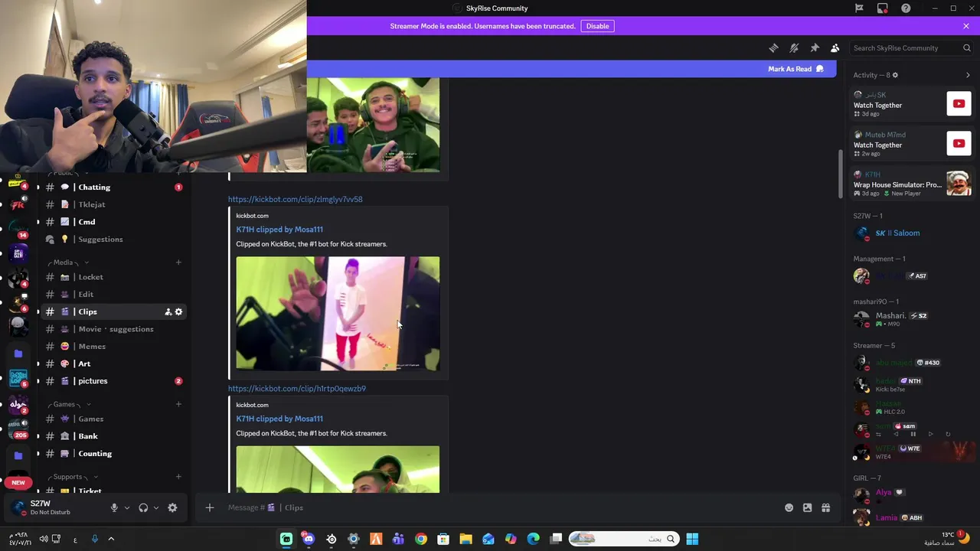The height and width of the screenshot is (551, 980).
Task: Toggle shuffle on sam's activity
Action: click(878, 435)
